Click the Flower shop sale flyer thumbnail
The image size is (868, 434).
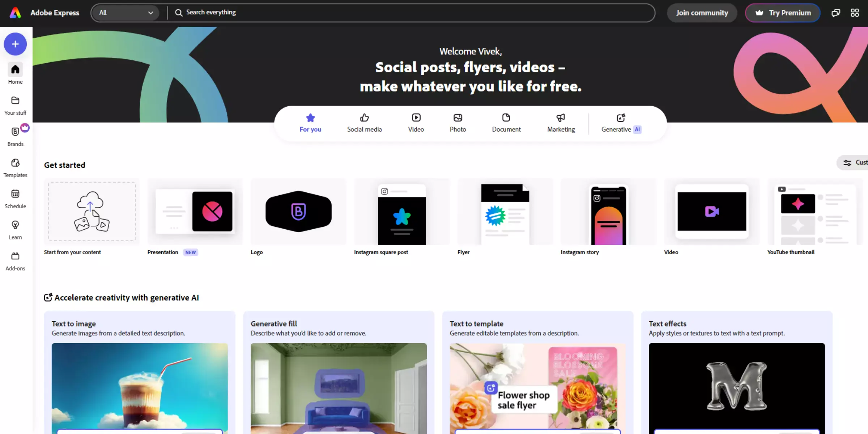(537, 387)
